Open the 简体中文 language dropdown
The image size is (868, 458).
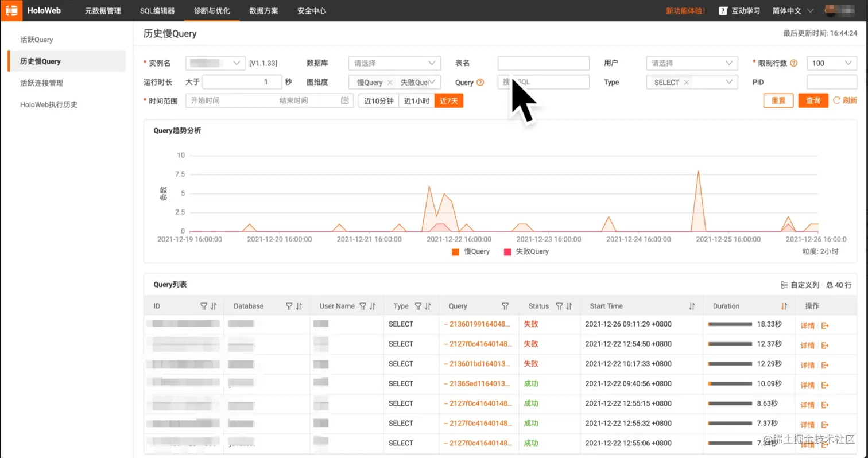793,11
